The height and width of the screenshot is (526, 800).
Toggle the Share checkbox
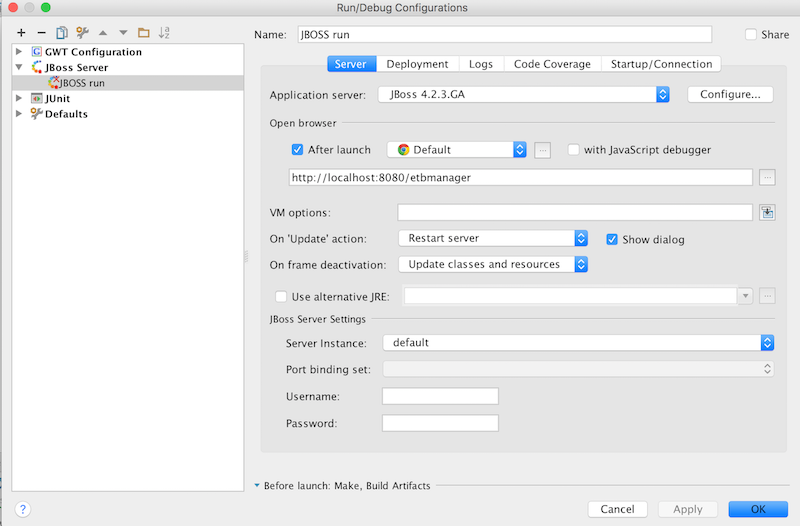pos(751,34)
